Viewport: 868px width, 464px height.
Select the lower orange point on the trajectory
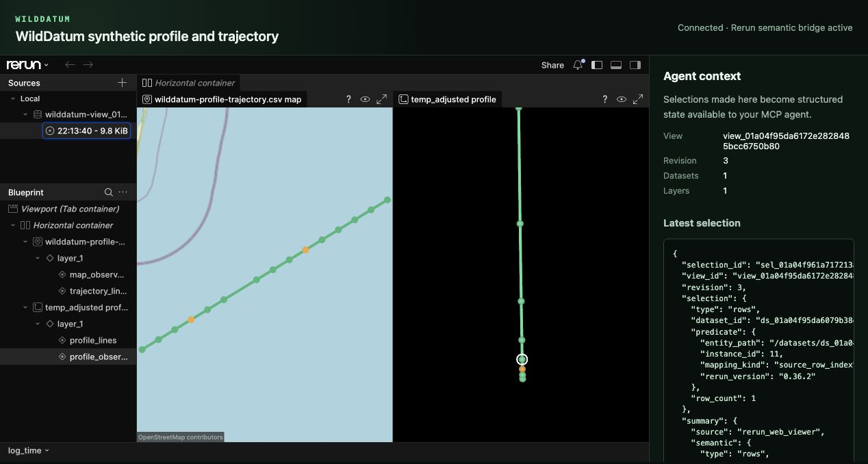191,320
